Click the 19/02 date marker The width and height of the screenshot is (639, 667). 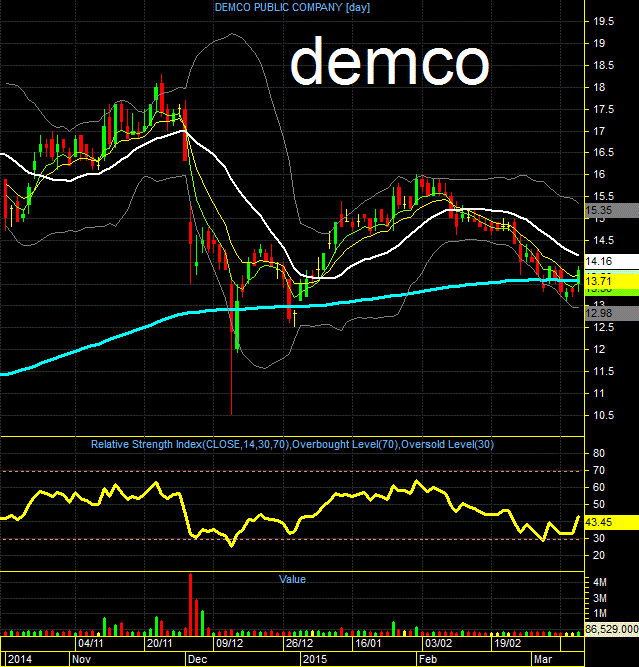click(508, 643)
